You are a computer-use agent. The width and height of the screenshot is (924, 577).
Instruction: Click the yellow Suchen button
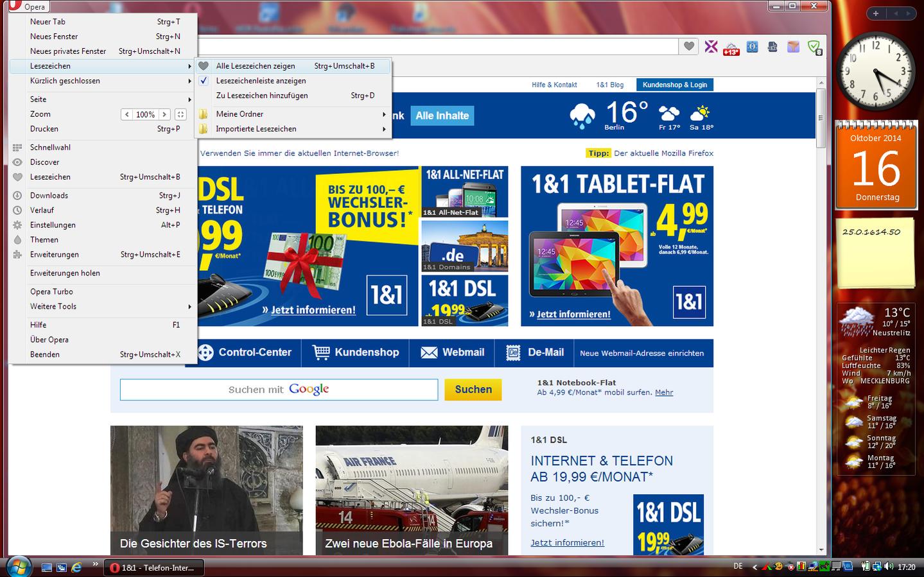coord(473,390)
